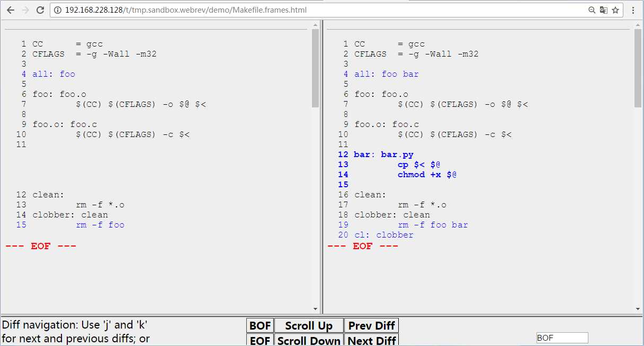
Task: Click 'clobber: clean' line 14 in left pane
Action: point(70,215)
